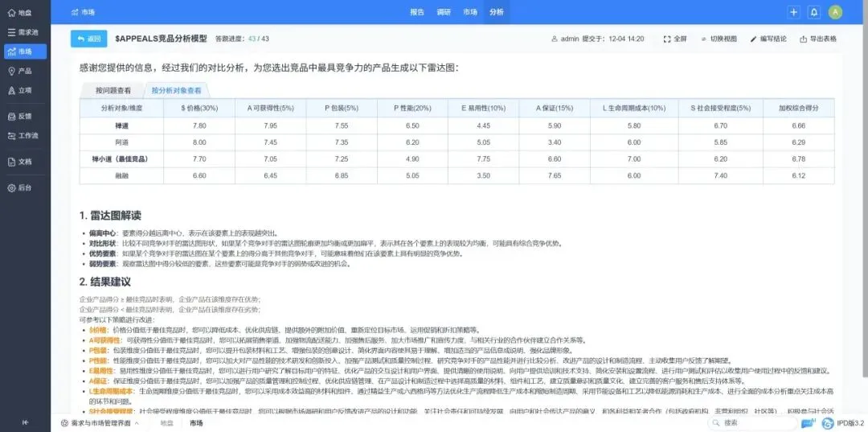Click the 禅道 row name cell

point(122,125)
